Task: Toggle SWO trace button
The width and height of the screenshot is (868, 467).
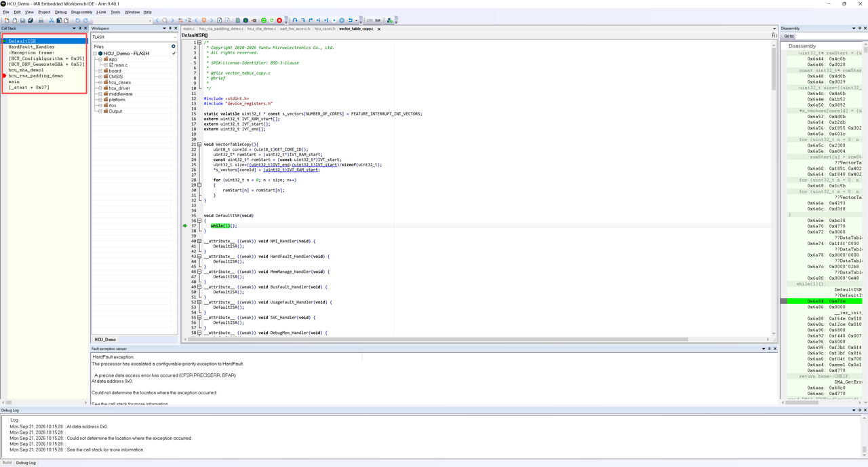Action: 378,20
